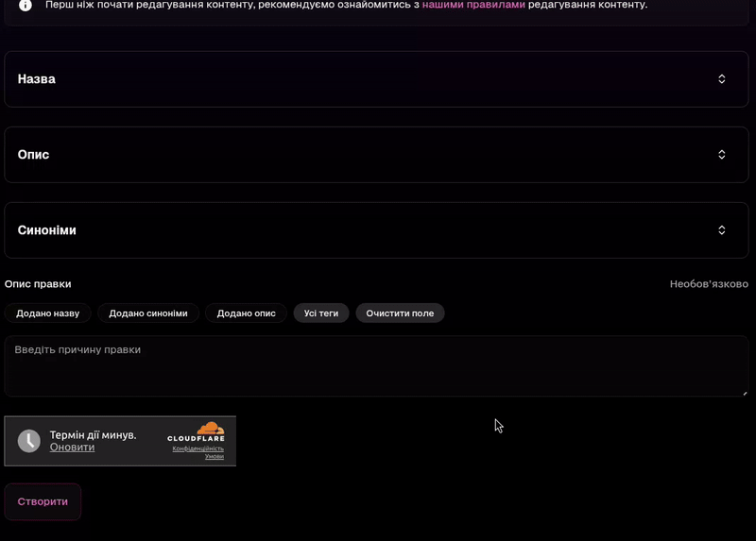The width and height of the screenshot is (756, 541).
Task: Click the Термін дії минув message
Action: point(93,435)
